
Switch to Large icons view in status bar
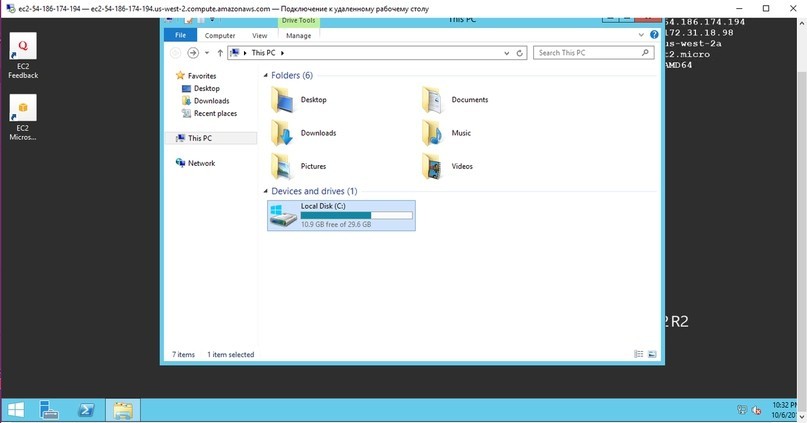[x=652, y=354]
